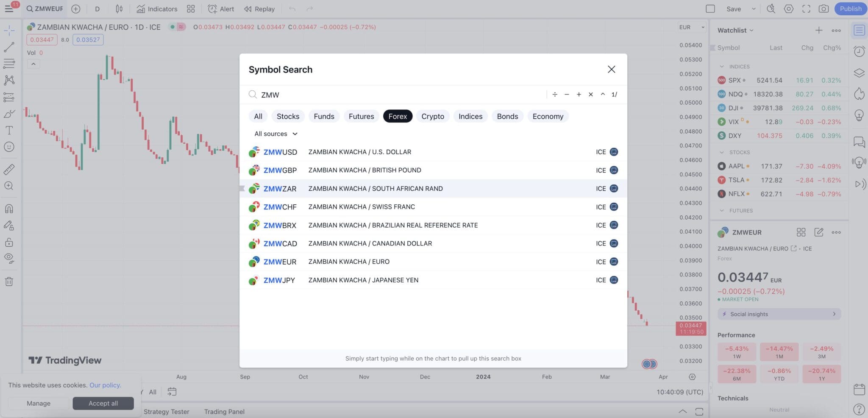Viewport: 868px width, 418px height.
Task: Select the ruler measure tool
Action: (9, 169)
